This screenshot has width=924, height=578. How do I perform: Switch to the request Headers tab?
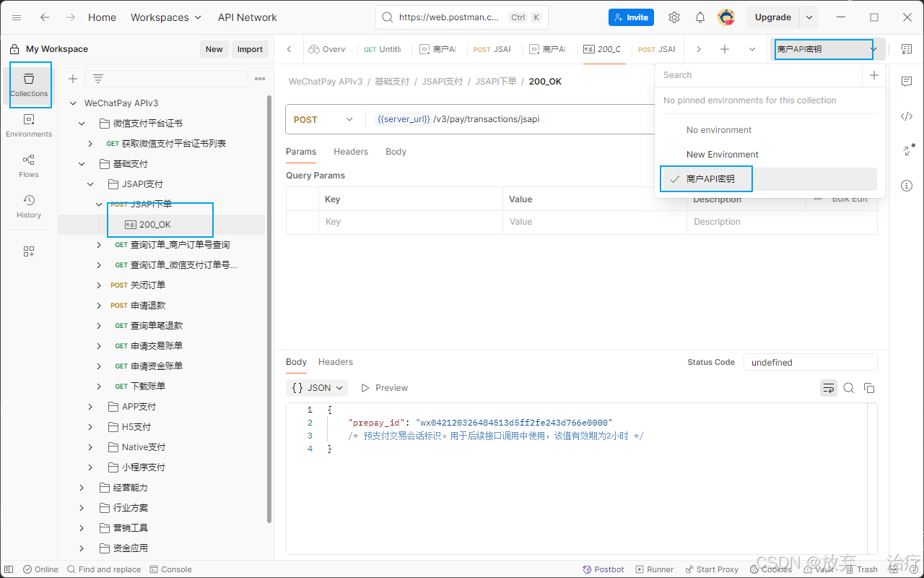351,152
